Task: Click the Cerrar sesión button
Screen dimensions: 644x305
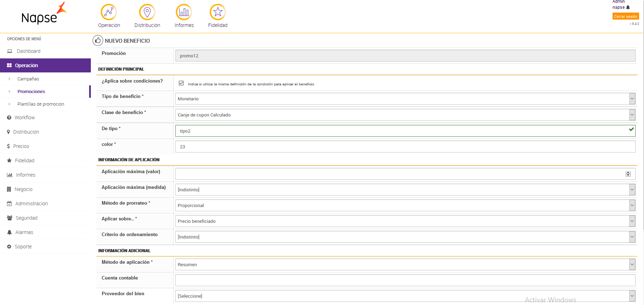Action: [625, 16]
